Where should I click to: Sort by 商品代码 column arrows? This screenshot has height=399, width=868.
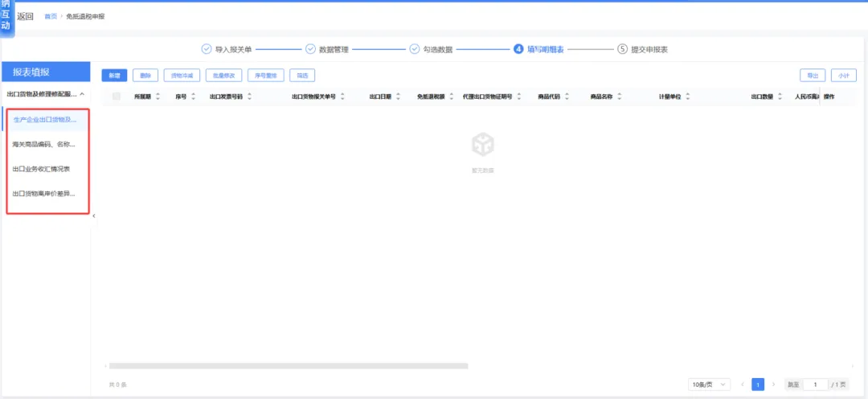click(567, 97)
